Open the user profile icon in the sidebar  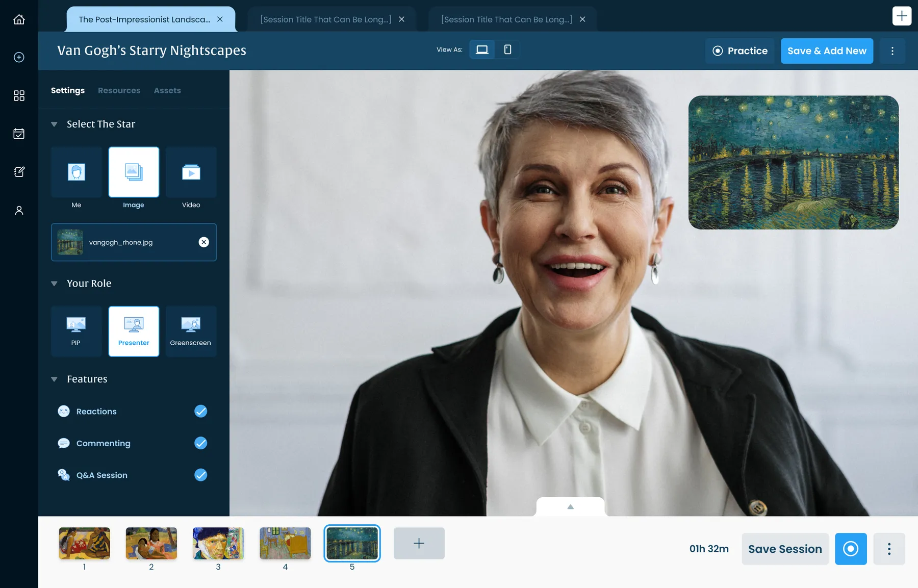coord(19,210)
